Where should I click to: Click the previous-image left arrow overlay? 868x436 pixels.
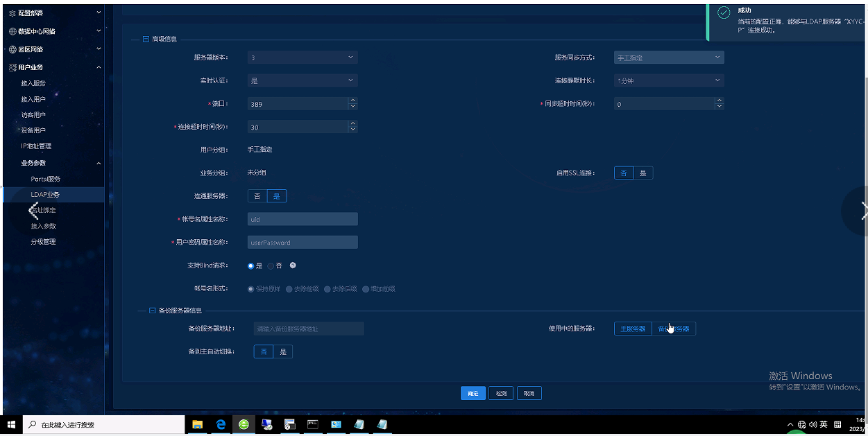point(32,211)
